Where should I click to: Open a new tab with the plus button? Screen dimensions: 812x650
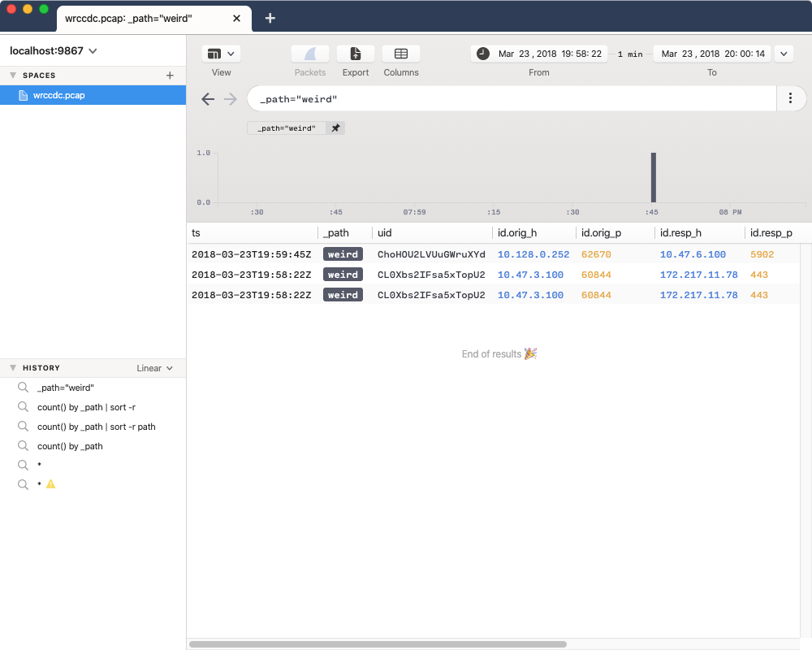click(270, 18)
